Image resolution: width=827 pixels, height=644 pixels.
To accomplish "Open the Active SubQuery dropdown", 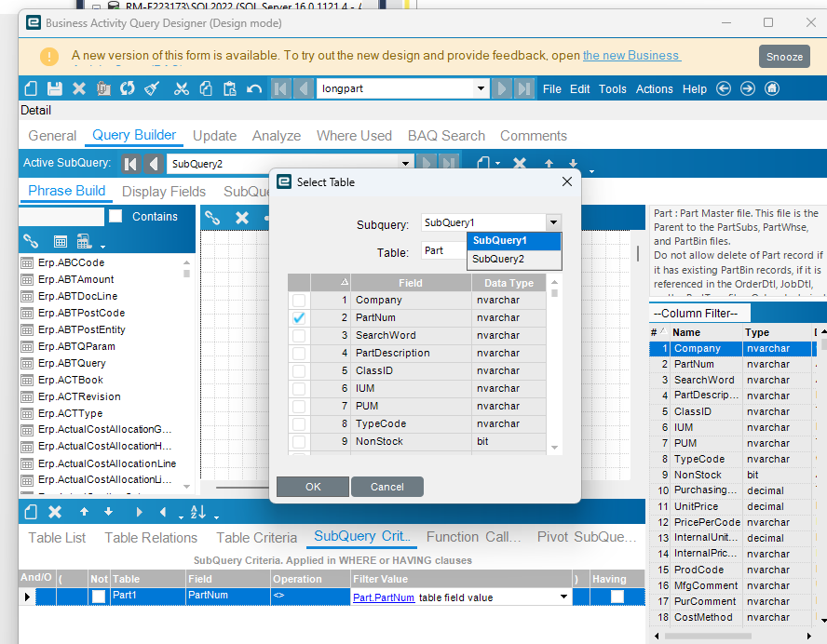I will 405,164.
